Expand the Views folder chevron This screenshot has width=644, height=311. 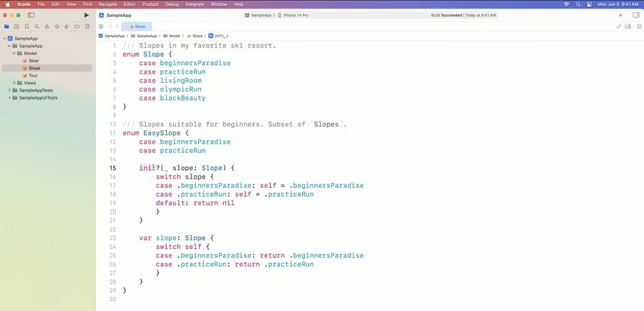click(14, 83)
